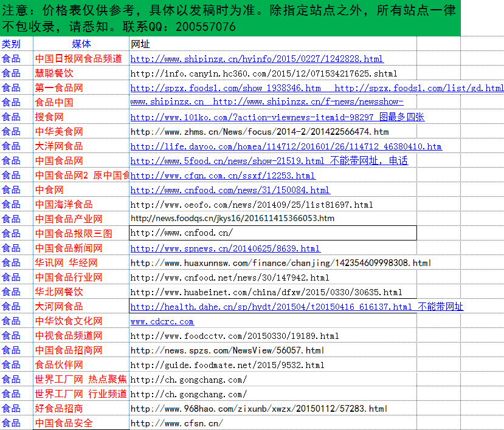This screenshot has width=504, height=430.
Task: Select the 中视食品频道网 media cell
Action: tap(81, 336)
